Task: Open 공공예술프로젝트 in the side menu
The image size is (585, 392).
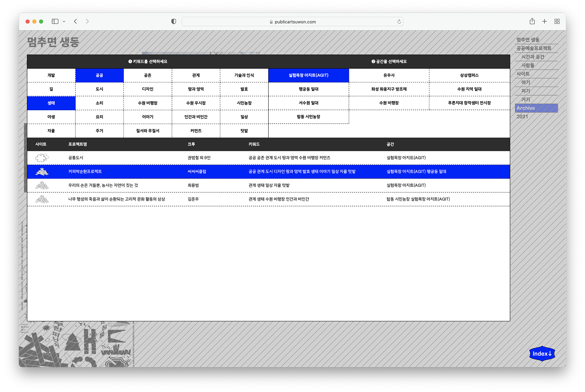Action: pos(534,48)
